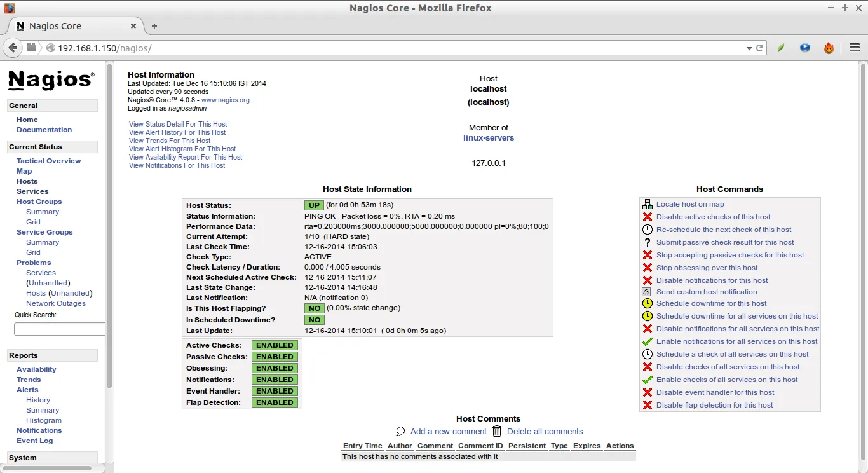Open Service Groups in the sidebar
This screenshot has width=868, height=473.
click(44, 232)
